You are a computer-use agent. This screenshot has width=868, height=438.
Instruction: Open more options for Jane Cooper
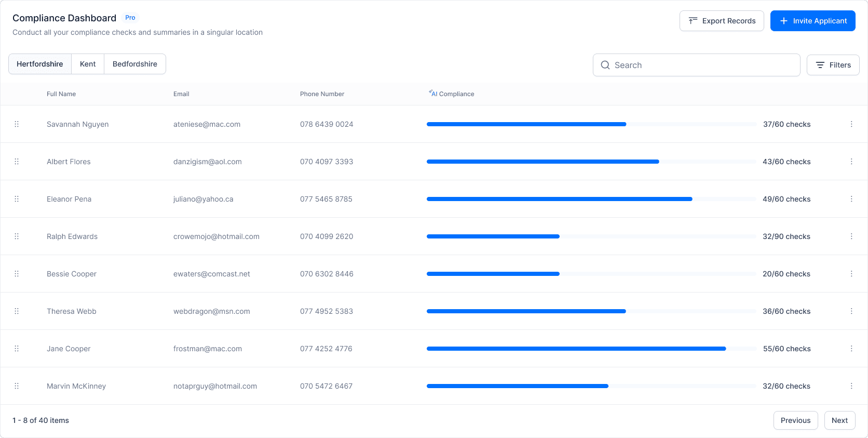[851, 349]
